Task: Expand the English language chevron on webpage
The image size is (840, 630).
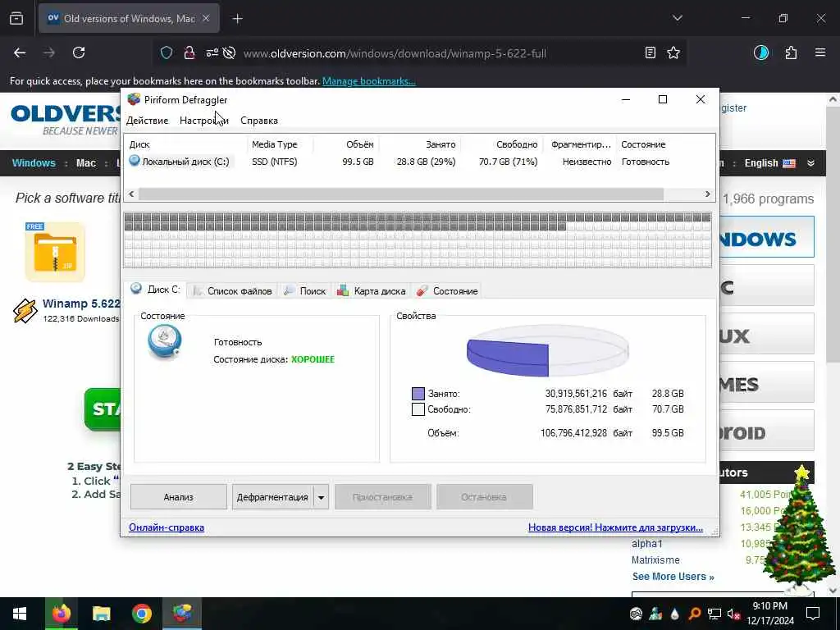Action: pos(811,163)
